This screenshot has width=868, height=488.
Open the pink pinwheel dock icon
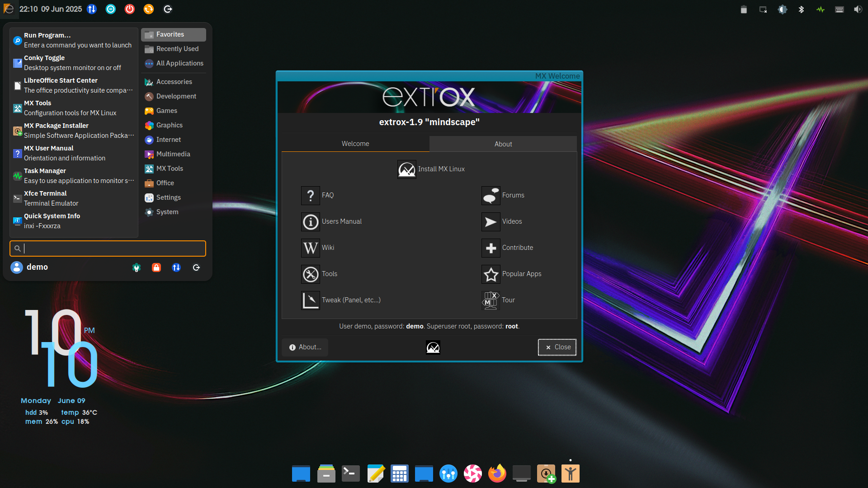[x=473, y=474]
